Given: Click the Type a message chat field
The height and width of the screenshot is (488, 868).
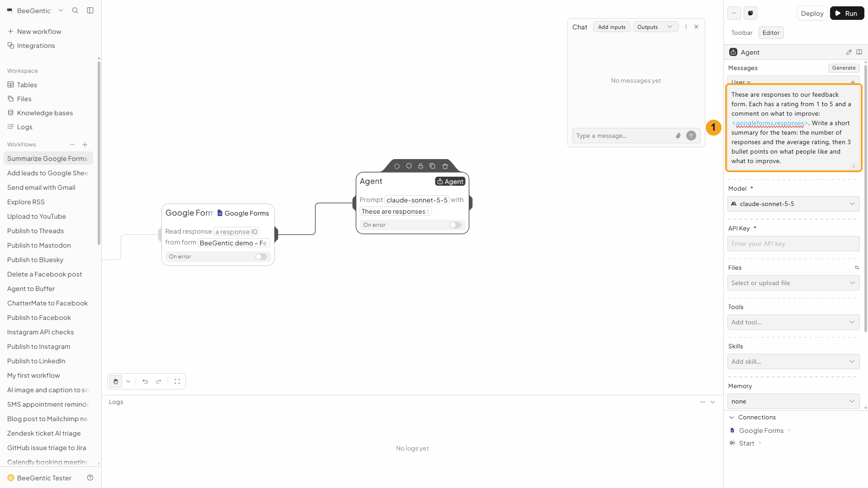Looking at the screenshot, I should [x=623, y=136].
